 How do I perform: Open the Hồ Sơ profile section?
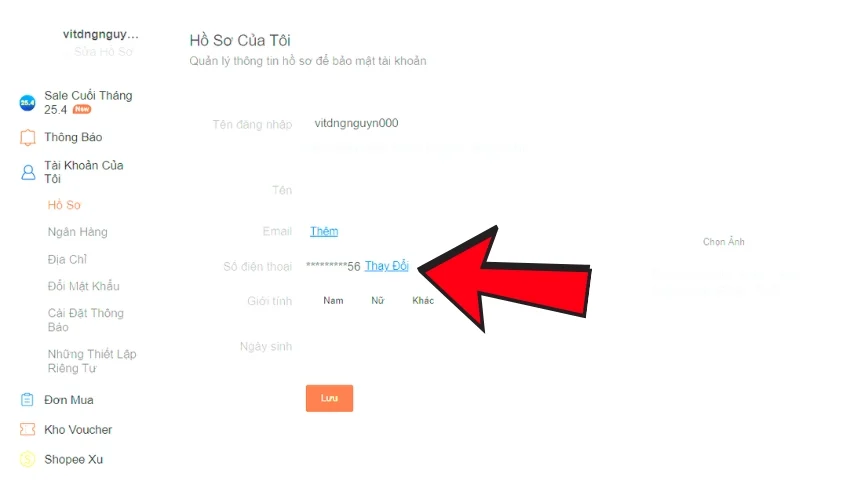coord(64,205)
